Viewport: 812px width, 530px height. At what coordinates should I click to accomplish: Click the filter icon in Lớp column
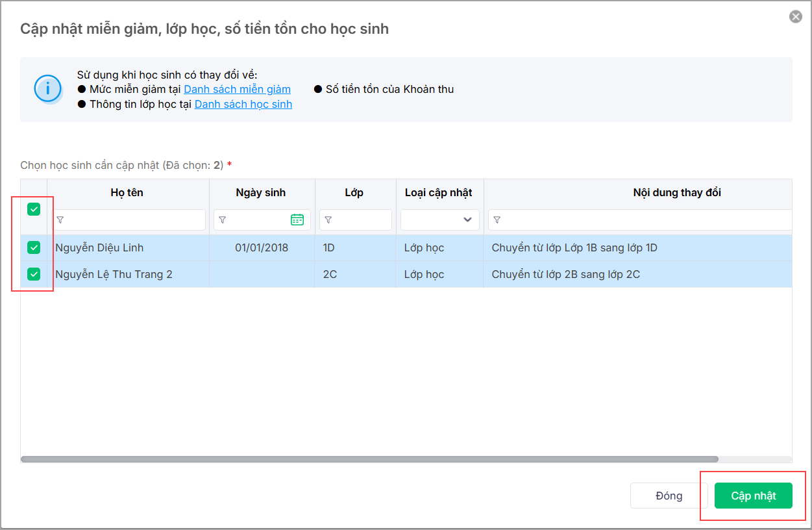[328, 220]
